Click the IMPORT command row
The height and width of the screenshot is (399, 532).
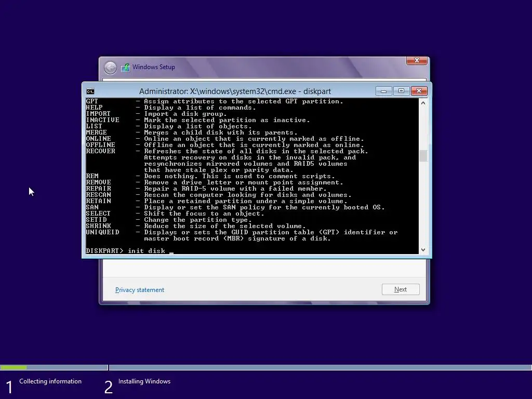pyautogui.click(x=156, y=114)
